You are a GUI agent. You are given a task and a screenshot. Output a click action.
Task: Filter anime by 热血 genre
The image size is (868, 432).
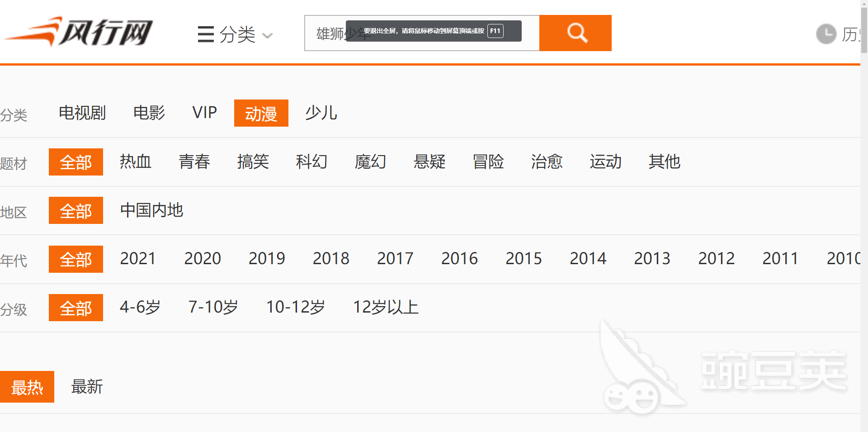[136, 162]
